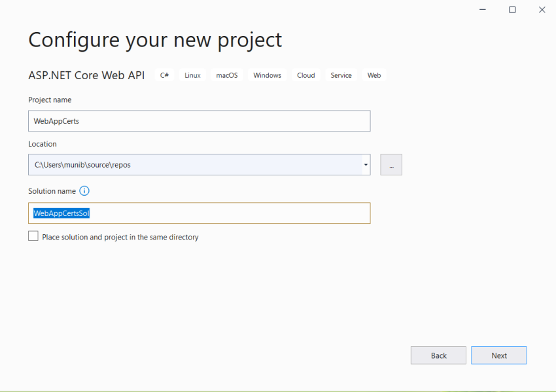Click the browse ellipsis next to Location

tap(391, 164)
